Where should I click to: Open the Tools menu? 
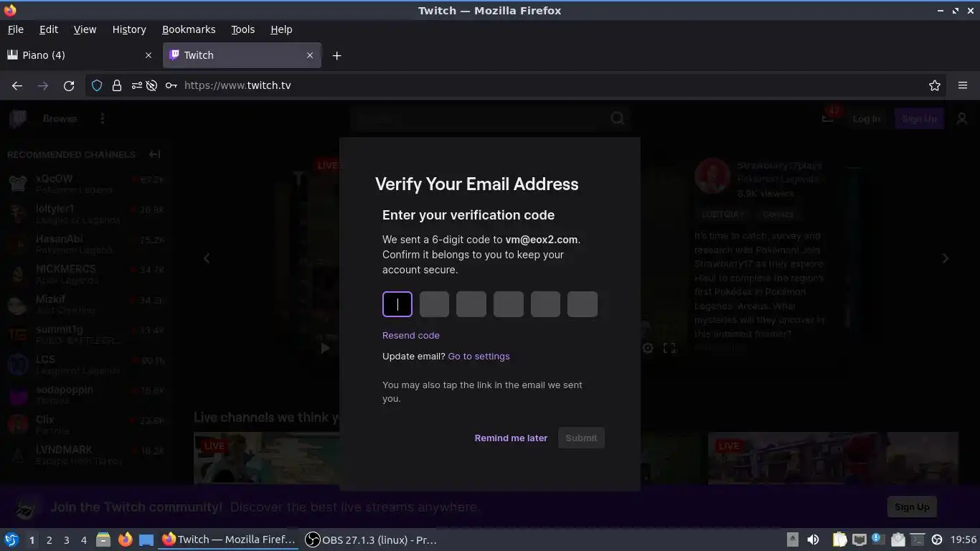[x=242, y=29]
